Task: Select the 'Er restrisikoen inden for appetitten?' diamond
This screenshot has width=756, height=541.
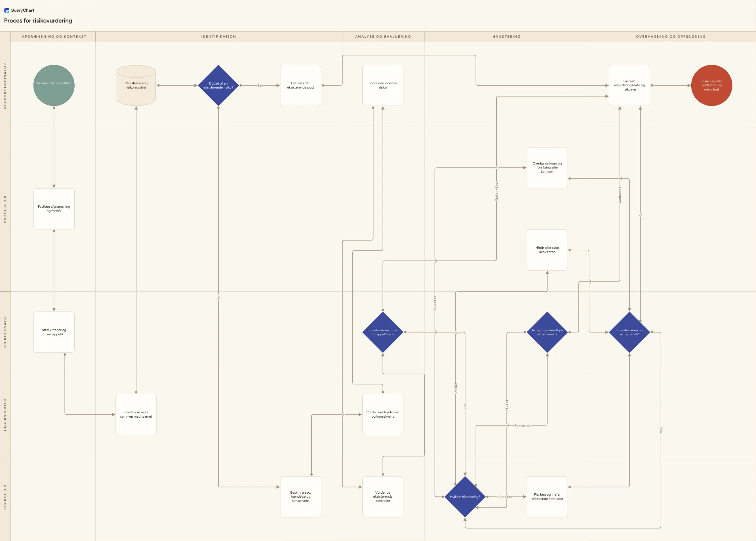Action: click(x=383, y=332)
